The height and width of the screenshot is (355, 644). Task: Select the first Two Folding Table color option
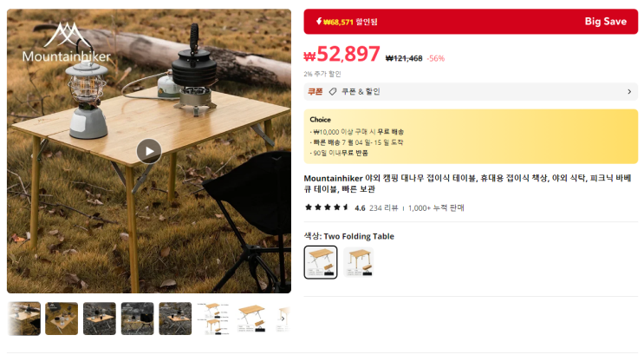point(321,262)
